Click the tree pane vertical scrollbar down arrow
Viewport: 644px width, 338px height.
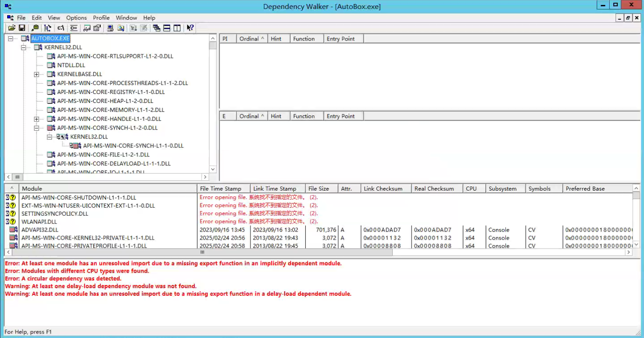pyautogui.click(x=213, y=169)
